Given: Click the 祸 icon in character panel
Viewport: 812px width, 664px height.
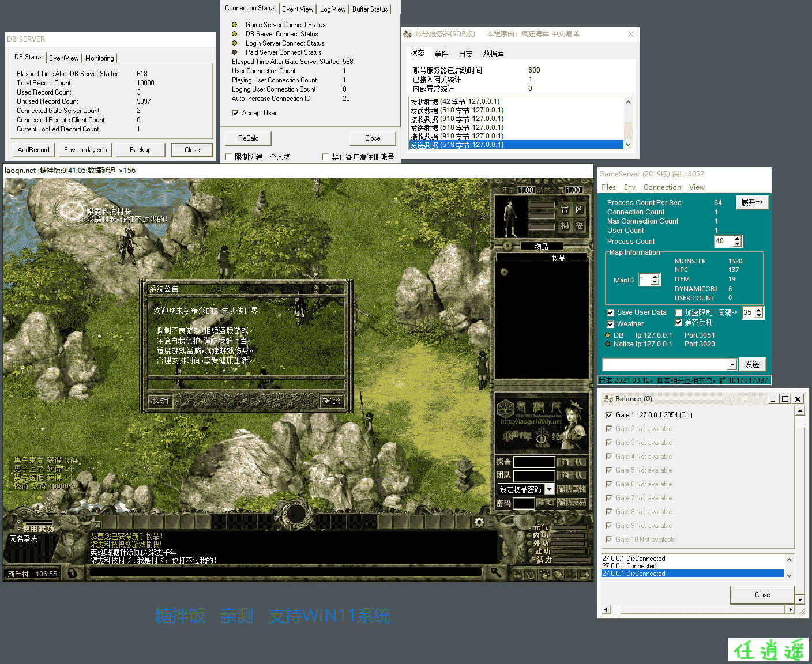Looking at the screenshot, I should point(565,225).
